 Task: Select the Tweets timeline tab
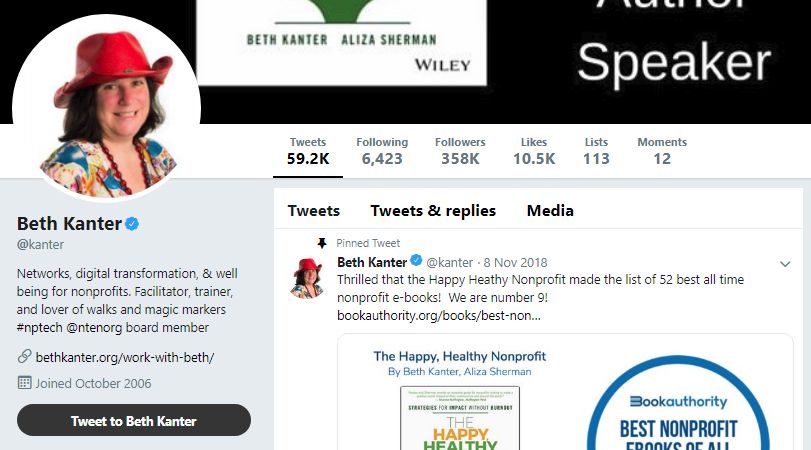click(x=313, y=211)
